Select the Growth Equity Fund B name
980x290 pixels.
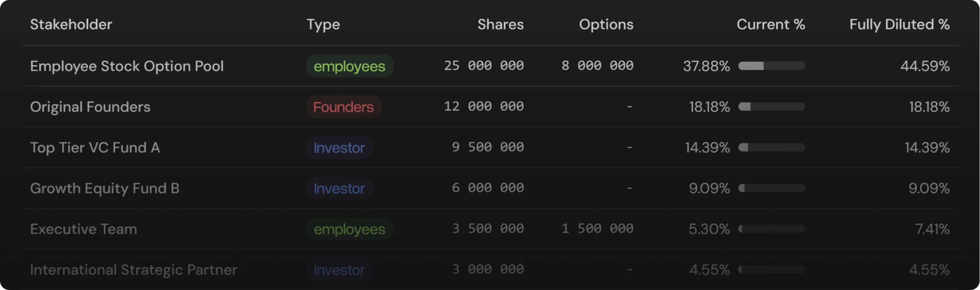pyautogui.click(x=105, y=188)
